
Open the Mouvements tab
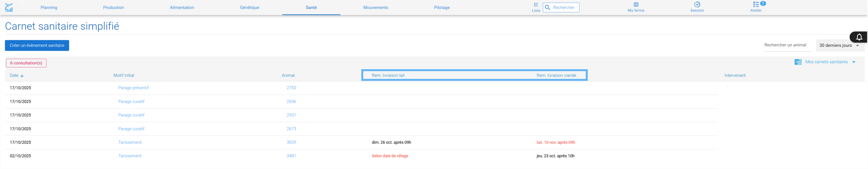[375, 7]
